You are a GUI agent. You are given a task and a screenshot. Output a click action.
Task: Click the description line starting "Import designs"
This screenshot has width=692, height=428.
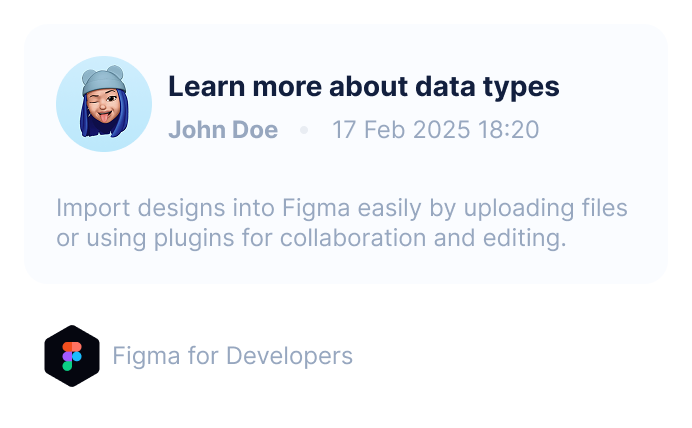[x=341, y=209]
